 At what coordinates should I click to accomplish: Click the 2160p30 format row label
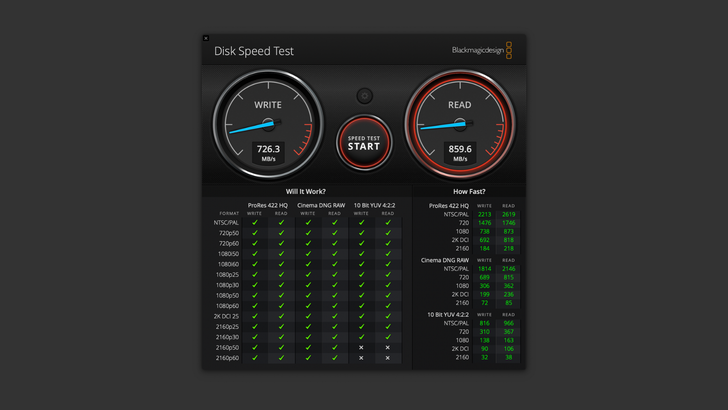[228, 337]
